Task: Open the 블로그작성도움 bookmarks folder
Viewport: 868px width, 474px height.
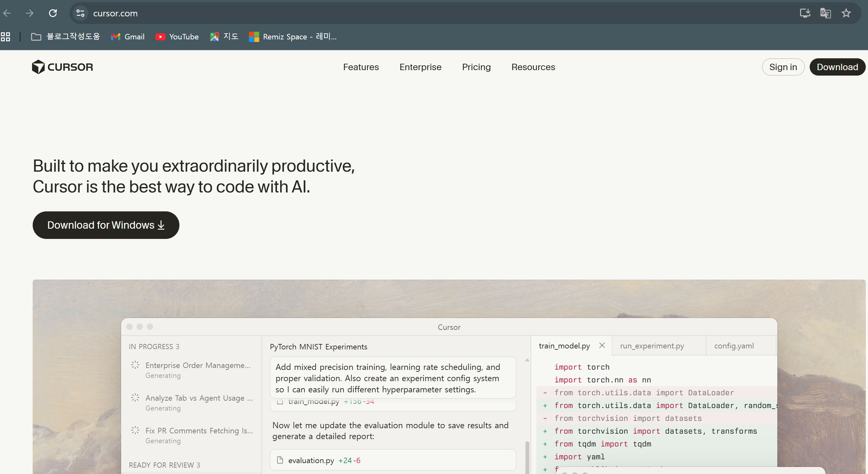Action: click(x=66, y=37)
